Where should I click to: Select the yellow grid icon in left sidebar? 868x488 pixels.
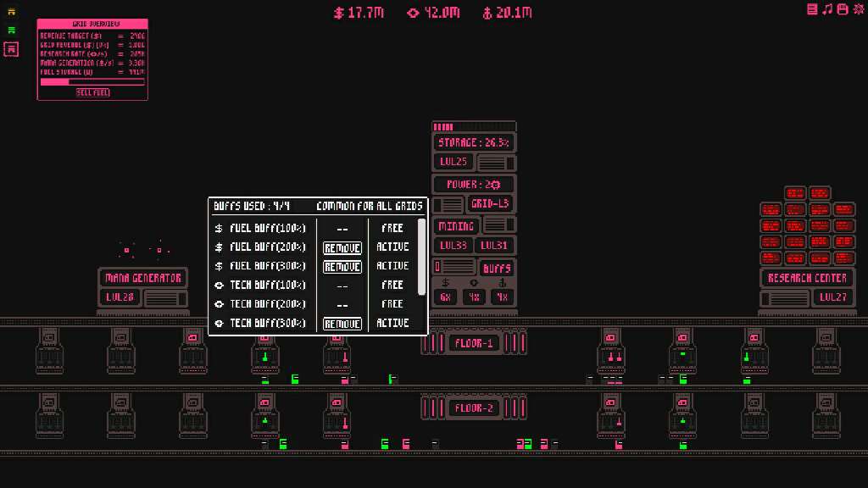click(x=11, y=12)
